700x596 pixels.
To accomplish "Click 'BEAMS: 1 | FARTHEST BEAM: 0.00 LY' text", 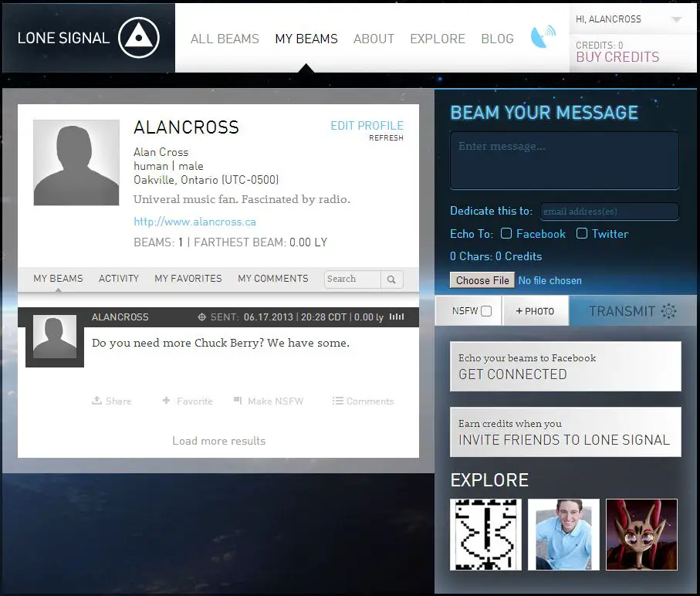I will (x=230, y=242).
